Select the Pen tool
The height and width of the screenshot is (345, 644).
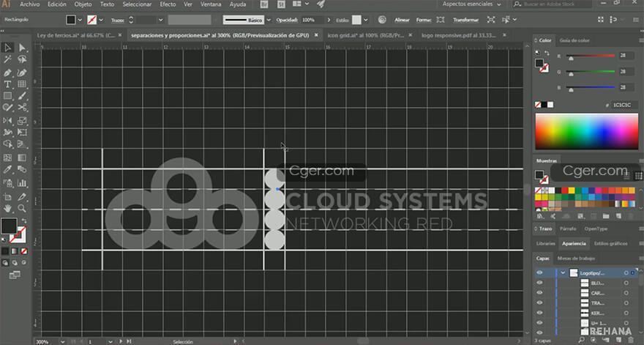[7, 73]
